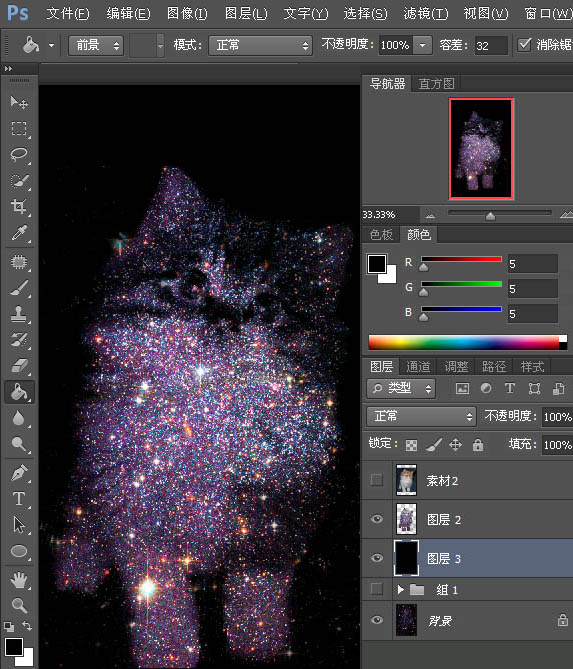Click the 容差 tolerance input field
Viewport: 573px width, 669px height.
click(x=491, y=45)
